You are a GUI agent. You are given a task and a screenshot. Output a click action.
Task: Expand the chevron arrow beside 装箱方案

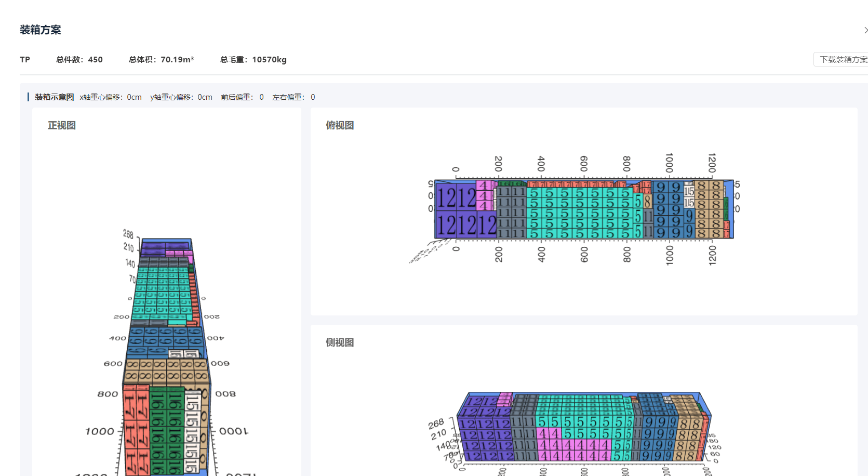tap(865, 30)
